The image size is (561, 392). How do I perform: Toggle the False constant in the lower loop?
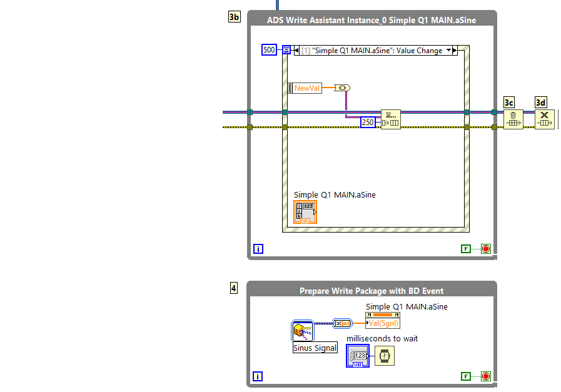465,376
